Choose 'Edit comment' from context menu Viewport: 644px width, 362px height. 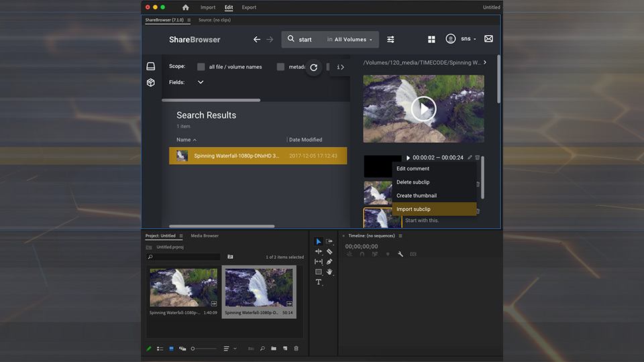(434, 169)
